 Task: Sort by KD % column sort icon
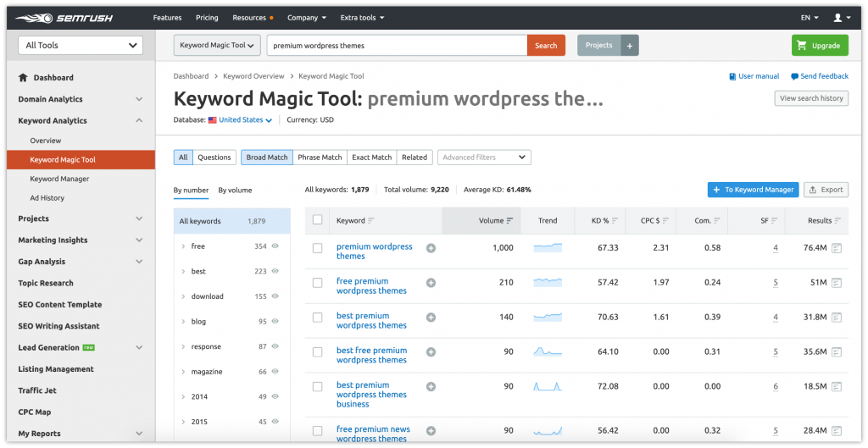point(615,221)
